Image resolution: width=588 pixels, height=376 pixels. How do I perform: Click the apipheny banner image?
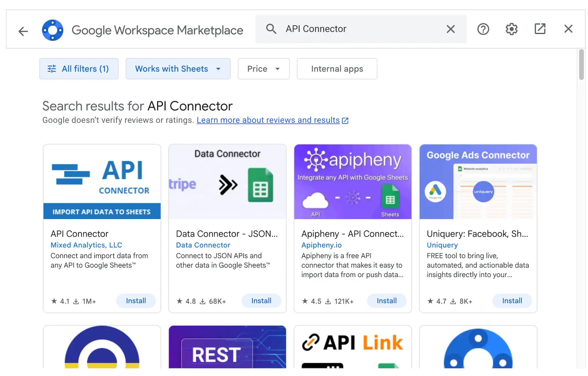[x=353, y=182]
